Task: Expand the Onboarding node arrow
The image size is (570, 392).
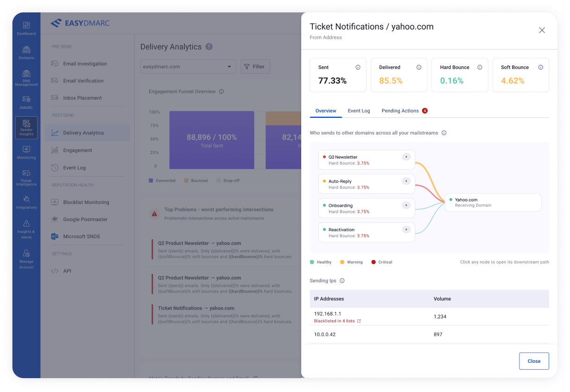Action: coord(406,205)
